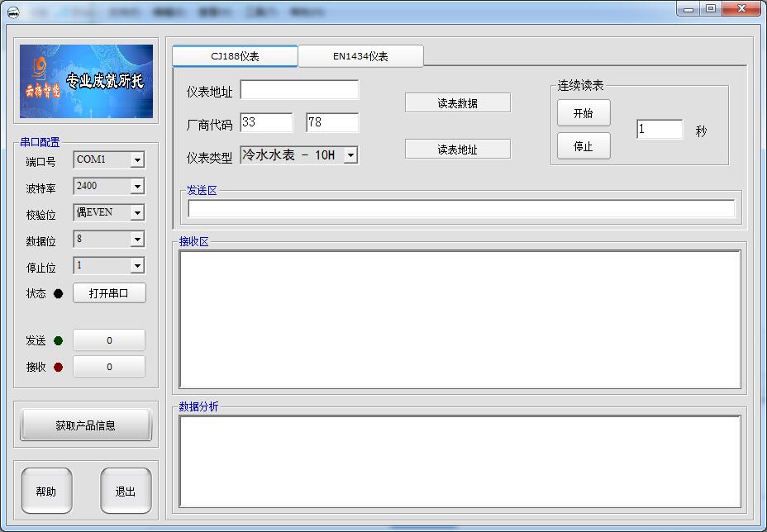Stop continuous reading with 停止 button
Image resolution: width=767 pixels, height=532 pixels.
[x=583, y=146]
